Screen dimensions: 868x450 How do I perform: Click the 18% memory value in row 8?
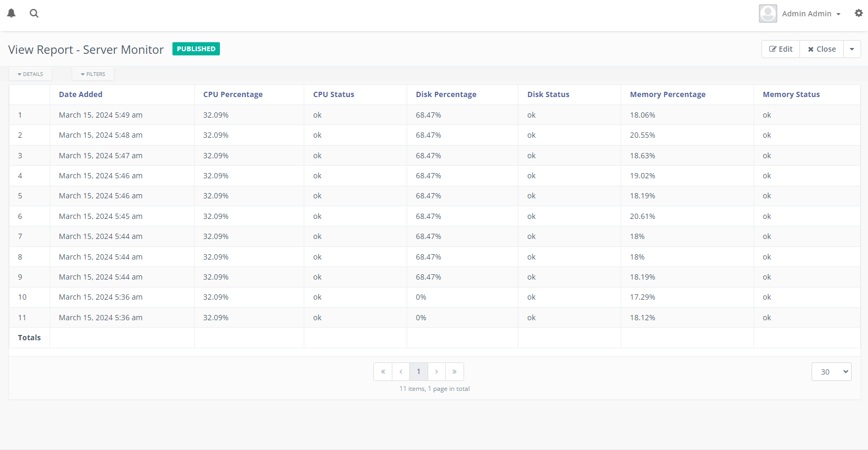[x=637, y=257]
